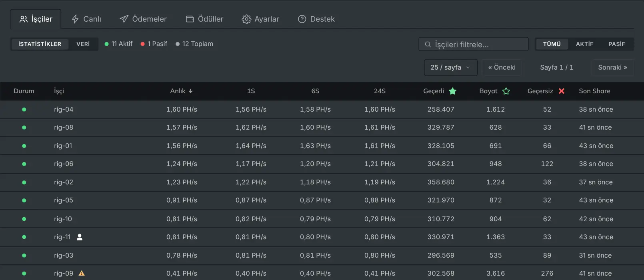This screenshot has height=280, width=644.
Task: Click the Sayfa 1 / 1 indicator
Action: pyautogui.click(x=557, y=68)
